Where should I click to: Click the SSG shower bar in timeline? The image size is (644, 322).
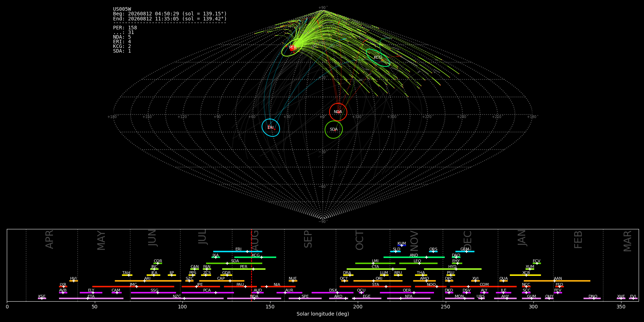[x=153, y=293]
